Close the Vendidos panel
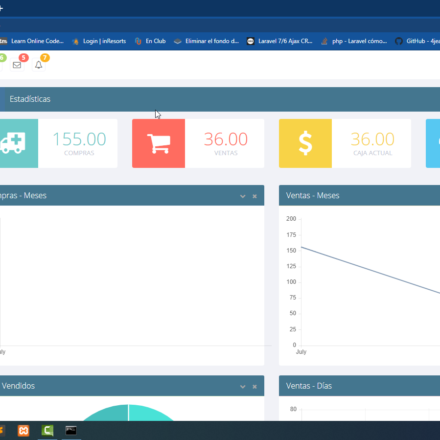This screenshot has height=440, width=440. click(255, 386)
